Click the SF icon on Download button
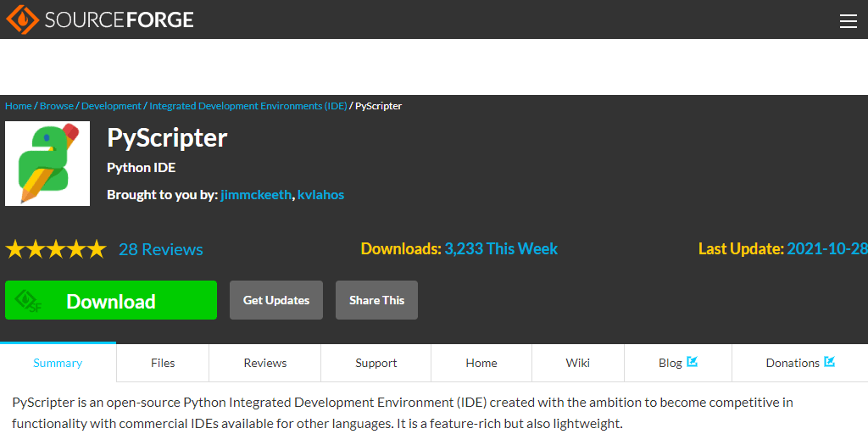This screenshot has height=434, width=868. click(30, 301)
